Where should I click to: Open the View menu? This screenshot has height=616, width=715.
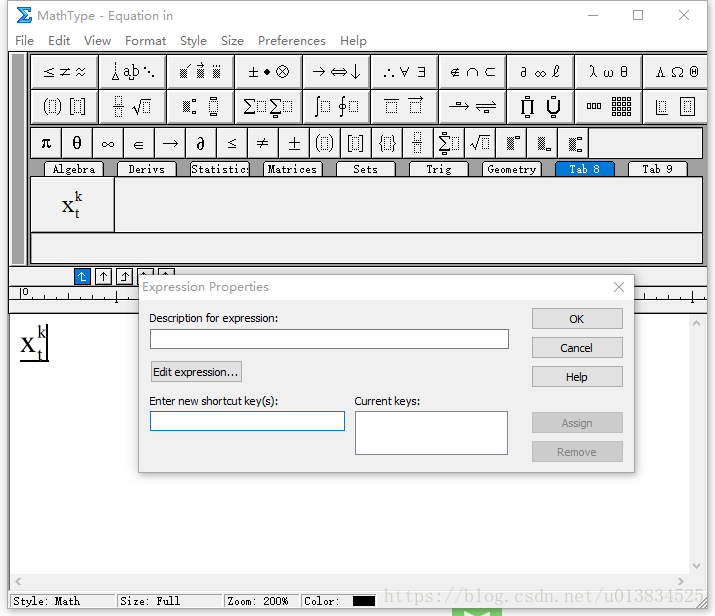(x=97, y=41)
